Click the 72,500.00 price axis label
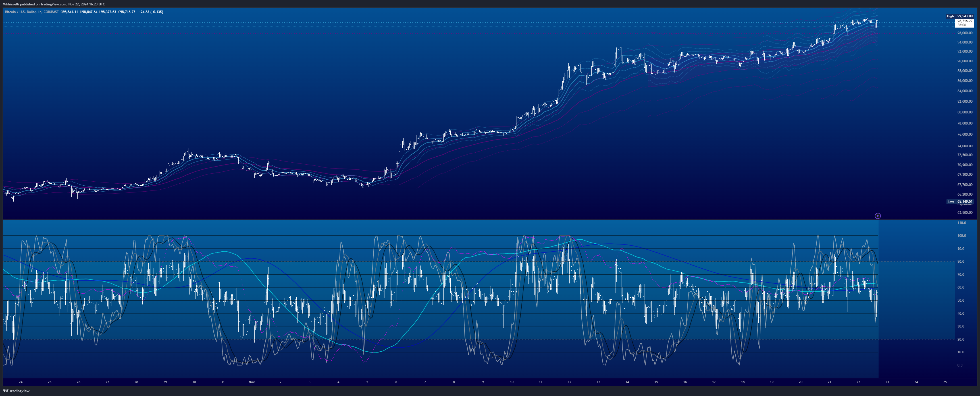Viewport: 980px width, 396px height. click(x=965, y=155)
